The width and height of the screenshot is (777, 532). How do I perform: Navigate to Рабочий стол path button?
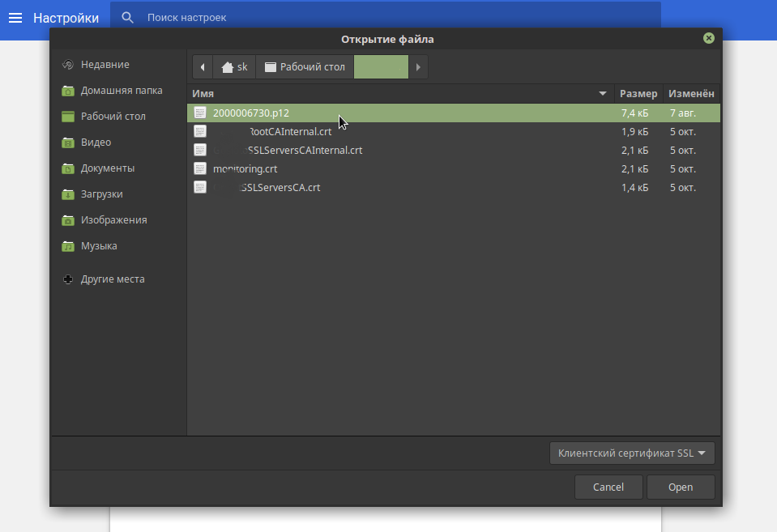point(305,67)
